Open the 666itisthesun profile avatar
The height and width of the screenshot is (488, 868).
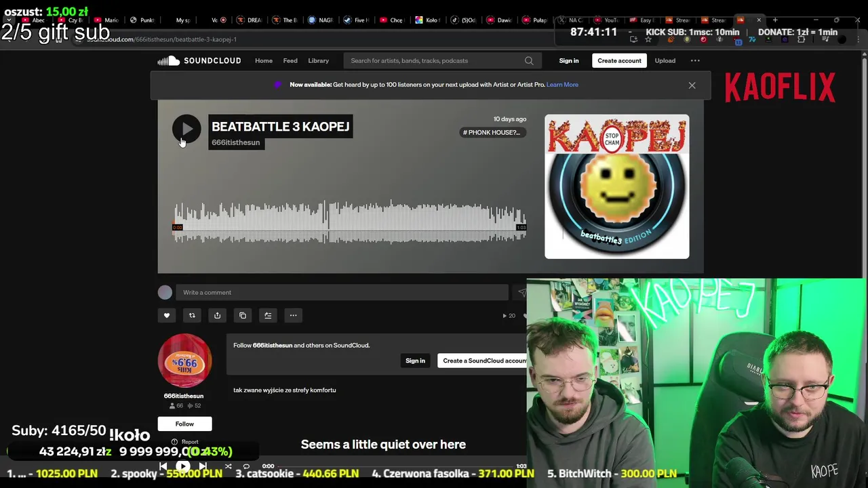pos(184,361)
